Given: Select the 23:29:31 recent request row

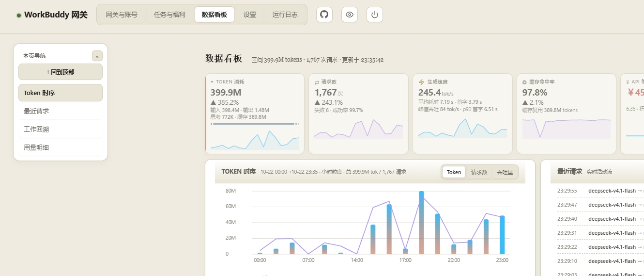Looking at the screenshot, I should tap(600, 233).
